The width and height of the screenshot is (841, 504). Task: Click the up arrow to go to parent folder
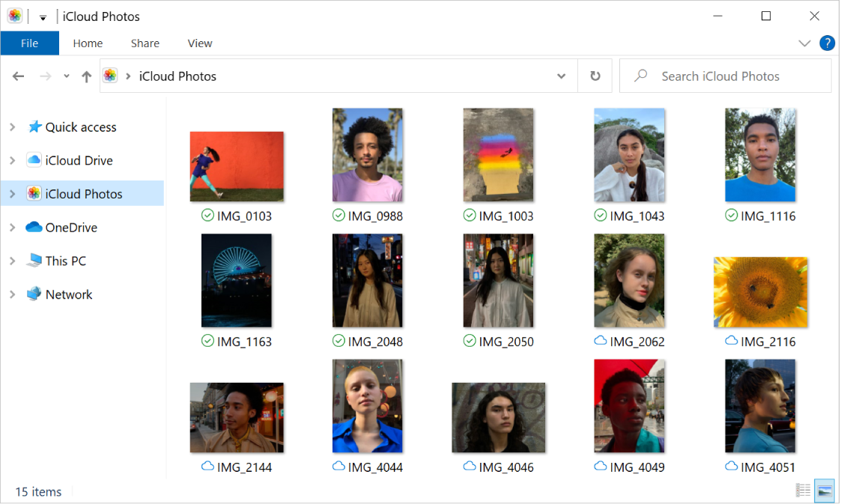86,76
